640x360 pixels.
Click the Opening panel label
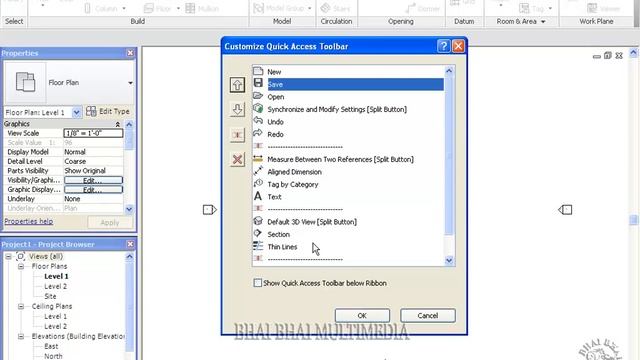pyautogui.click(x=401, y=21)
